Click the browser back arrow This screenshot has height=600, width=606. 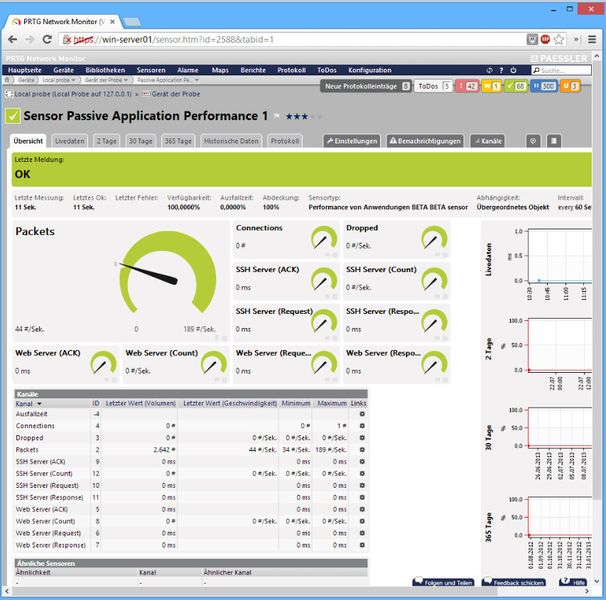13,39
